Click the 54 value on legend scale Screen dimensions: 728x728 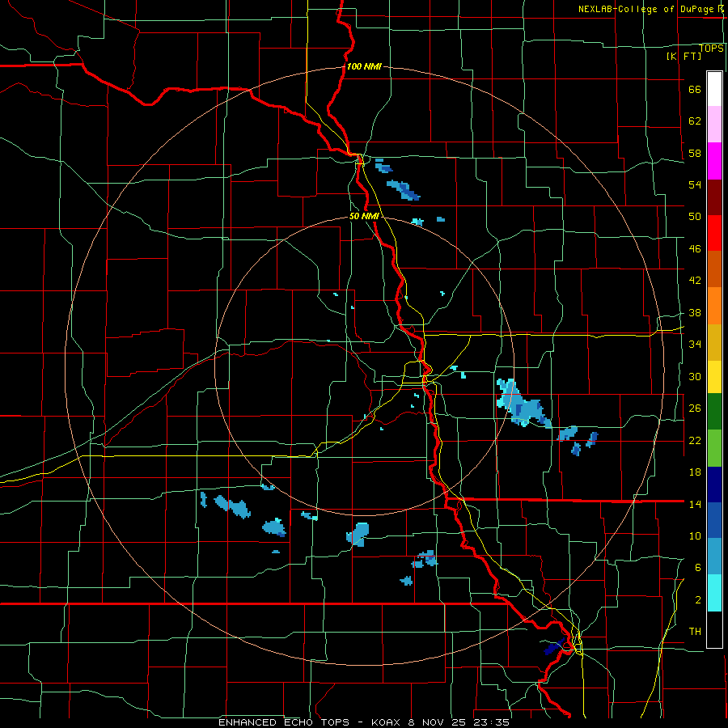click(x=695, y=184)
